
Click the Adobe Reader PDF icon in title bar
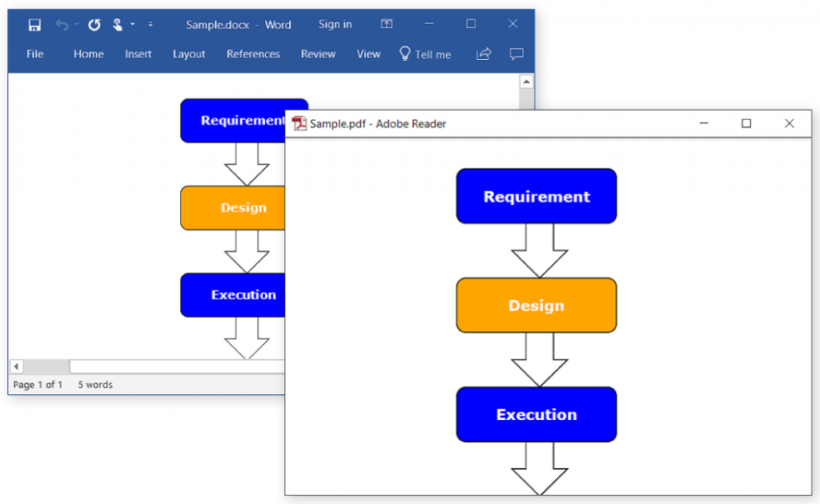click(x=298, y=123)
